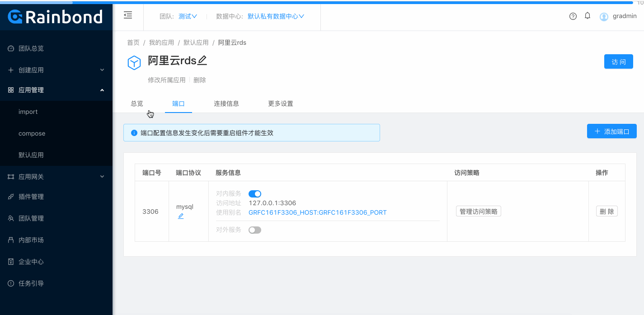Open the 数据中心 默认私有数据中心 dropdown
Viewport: 644px width, 315px height.
276,16
